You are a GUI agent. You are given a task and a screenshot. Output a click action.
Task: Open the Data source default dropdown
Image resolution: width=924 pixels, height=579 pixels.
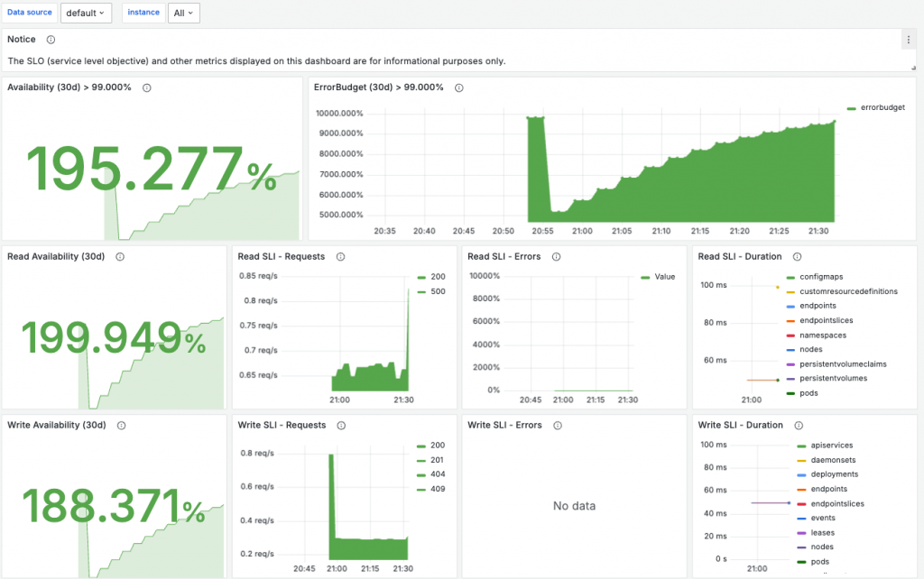(86, 13)
